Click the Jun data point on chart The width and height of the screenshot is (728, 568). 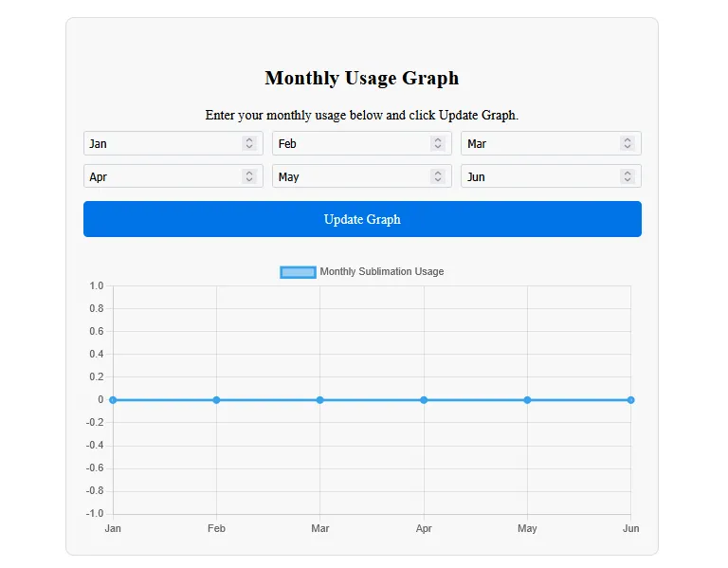(630, 400)
